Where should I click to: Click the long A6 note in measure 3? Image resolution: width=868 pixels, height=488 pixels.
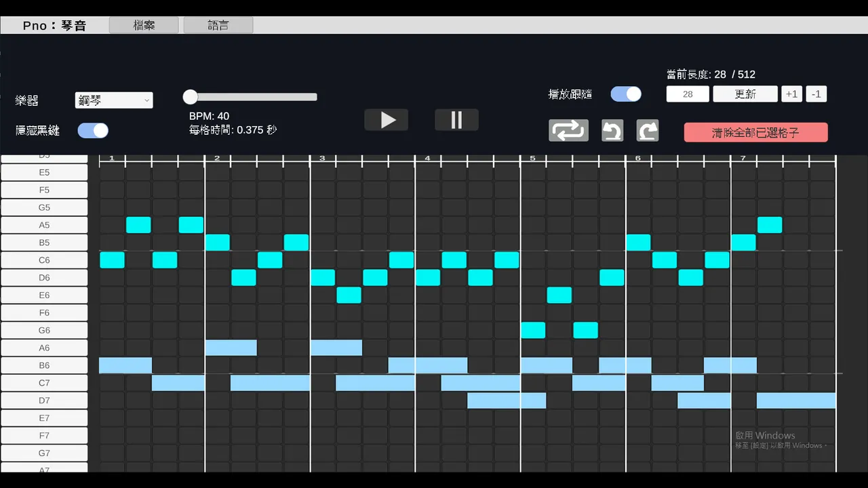tap(336, 348)
